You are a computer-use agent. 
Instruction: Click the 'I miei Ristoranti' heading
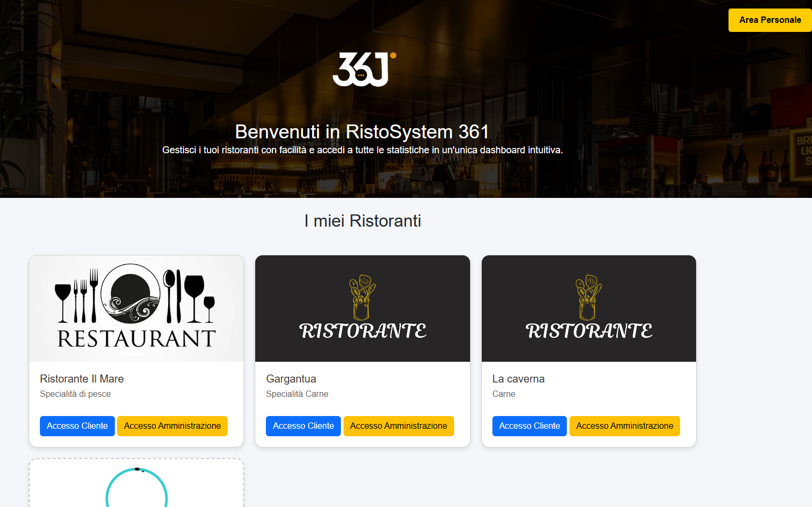click(363, 221)
